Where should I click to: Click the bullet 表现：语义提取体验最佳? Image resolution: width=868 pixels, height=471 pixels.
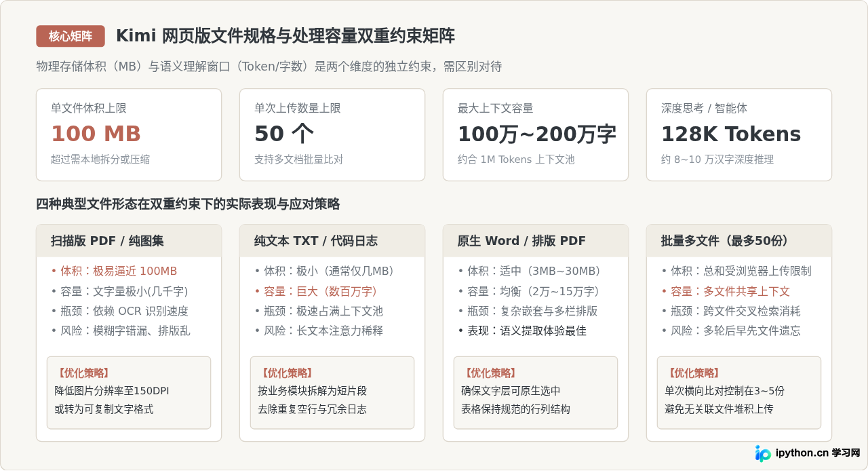(522, 331)
